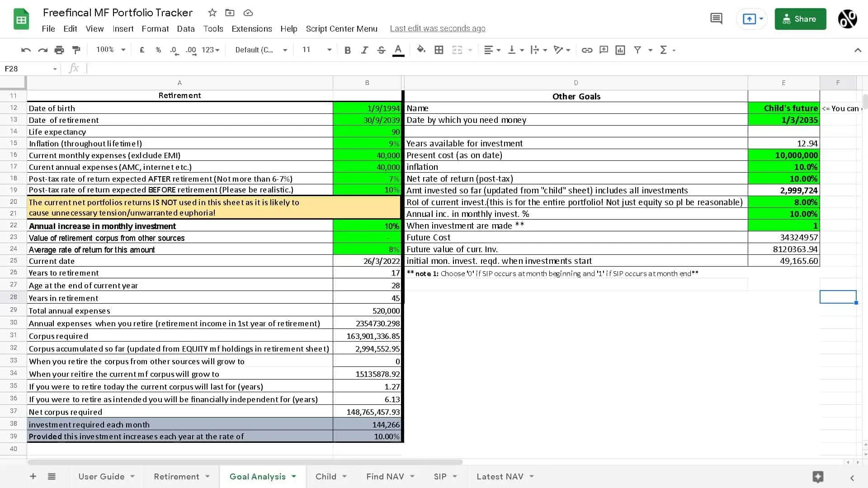The height and width of the screenshot is (488, 868).
Task: Click the document title Freefincal MF Portfolio Tracker
Action: [x=118, y=13]
